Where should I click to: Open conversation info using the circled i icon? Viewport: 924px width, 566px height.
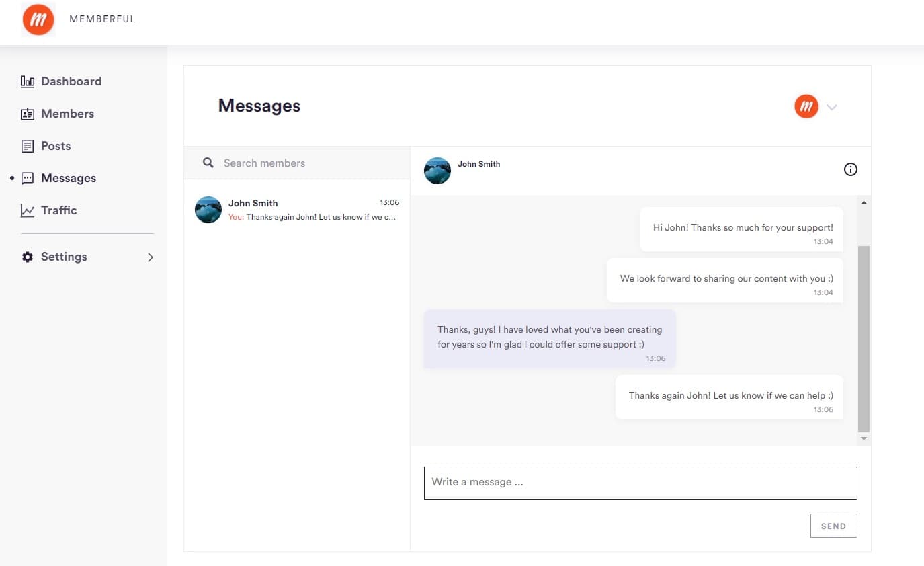[x=850, y=169]
